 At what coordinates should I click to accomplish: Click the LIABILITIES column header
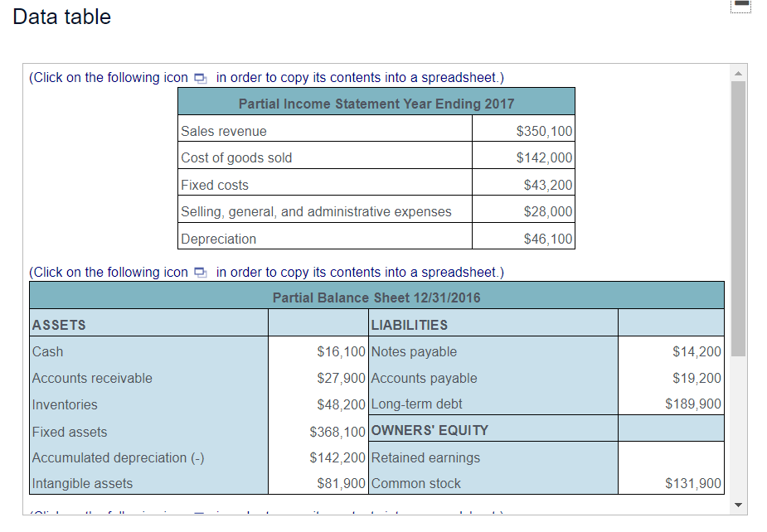pos(408,325)
